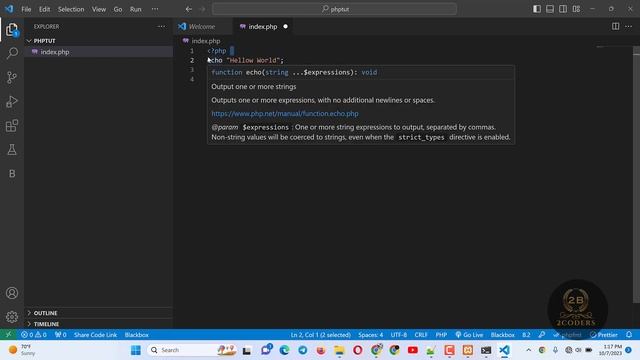Open additional menu items ellipsis in menu bar

point(155,9)
